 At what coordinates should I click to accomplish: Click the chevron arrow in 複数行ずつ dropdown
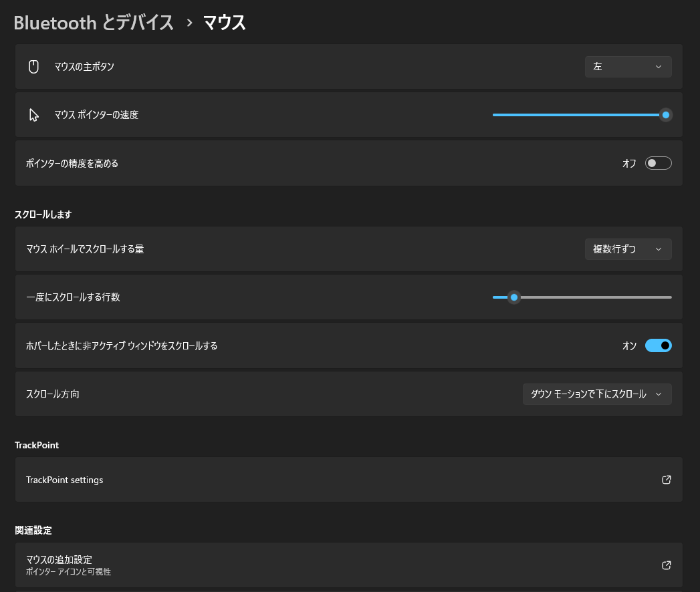tap(659, 249)
